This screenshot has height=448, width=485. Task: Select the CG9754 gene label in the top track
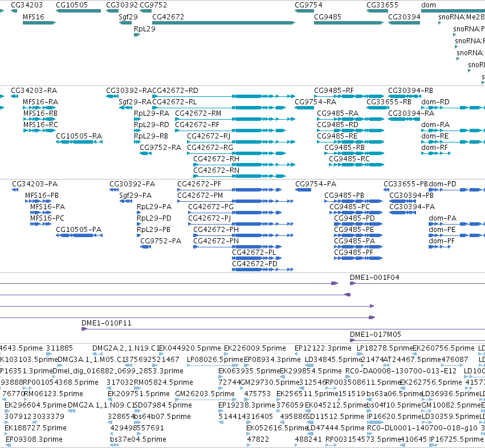[x=308, y=5]
